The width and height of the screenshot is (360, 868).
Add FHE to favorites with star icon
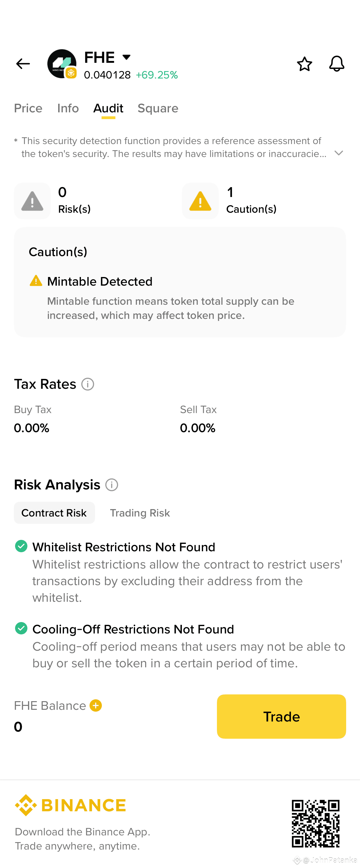[x=304, y=64]
